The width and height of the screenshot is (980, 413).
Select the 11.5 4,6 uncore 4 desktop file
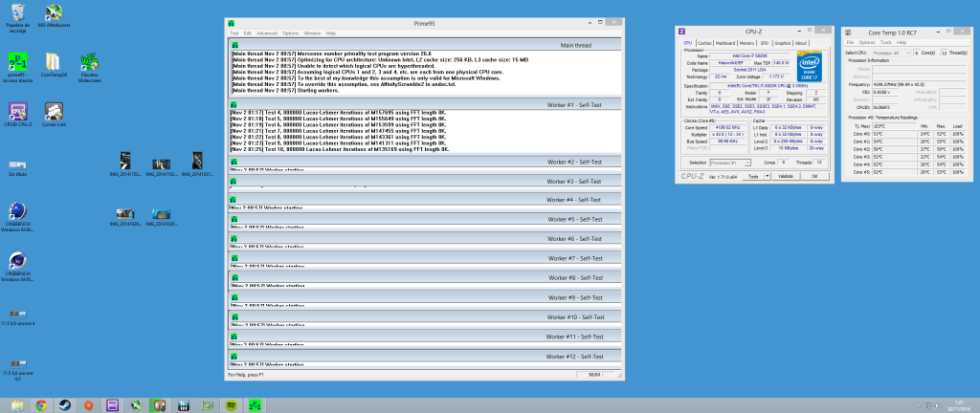click(x=17, y=317)
